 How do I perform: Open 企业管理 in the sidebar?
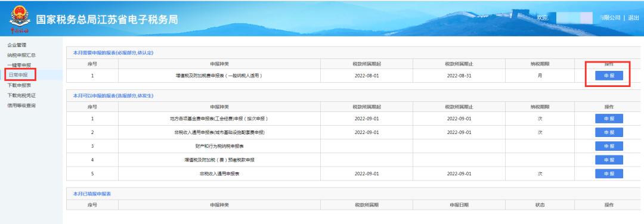[x=17, y=45]
